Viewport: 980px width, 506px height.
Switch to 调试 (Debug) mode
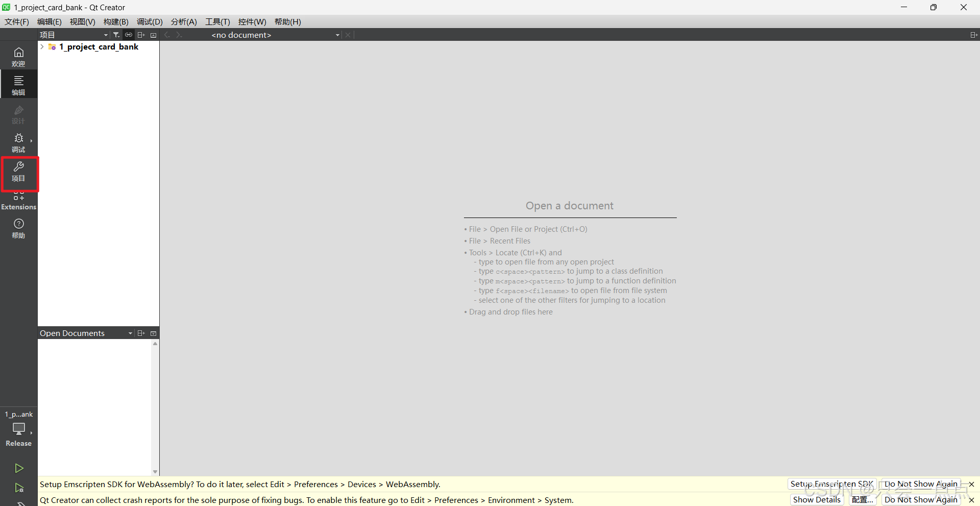tap(18, 142)
